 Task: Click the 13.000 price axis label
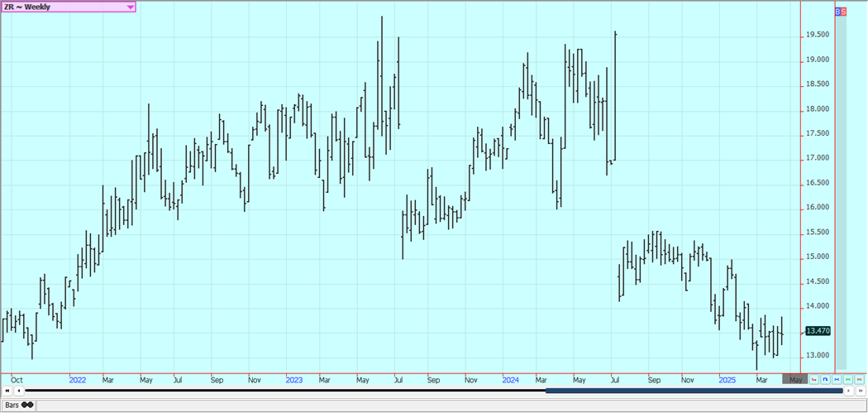tap(817, 356)
